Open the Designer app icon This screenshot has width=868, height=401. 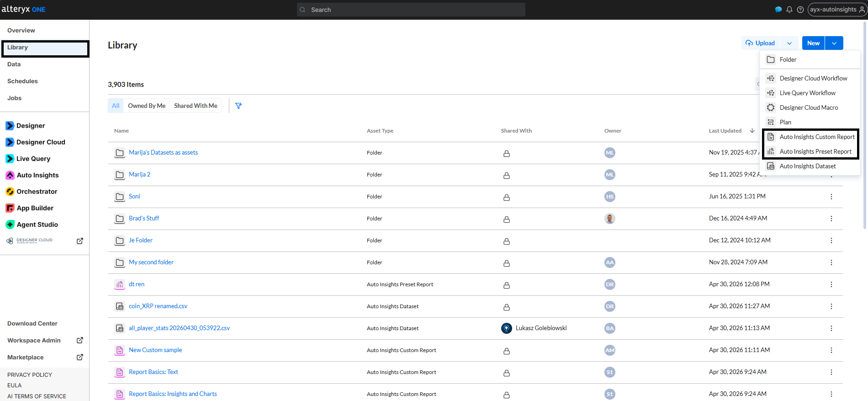(x=10, y=126)
